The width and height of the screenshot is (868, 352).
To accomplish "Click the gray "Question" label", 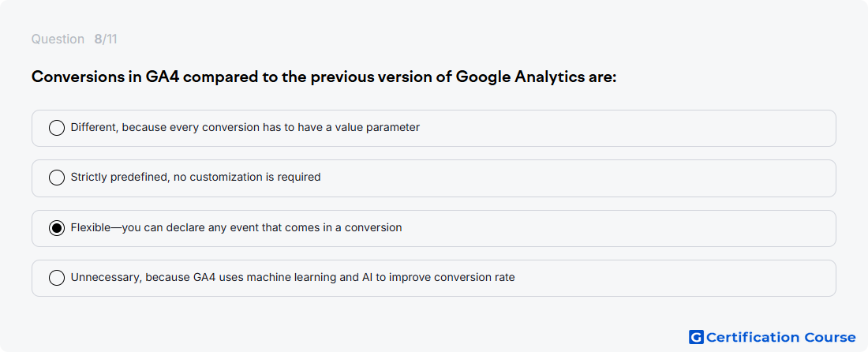I will (x=58, y=39).
